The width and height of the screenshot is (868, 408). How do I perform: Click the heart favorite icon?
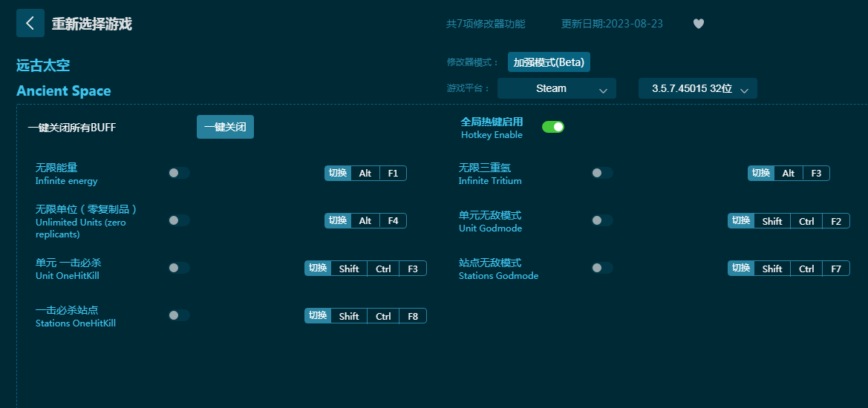(698, 24)
